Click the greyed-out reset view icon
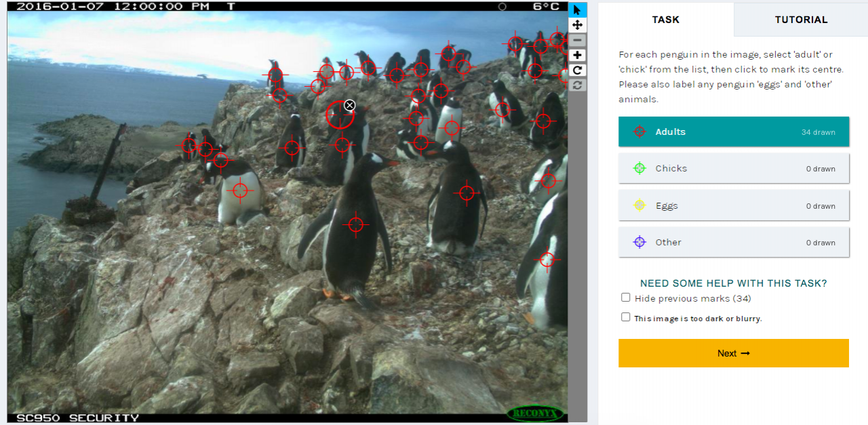868x425 pixels. [x=577, y=85]
